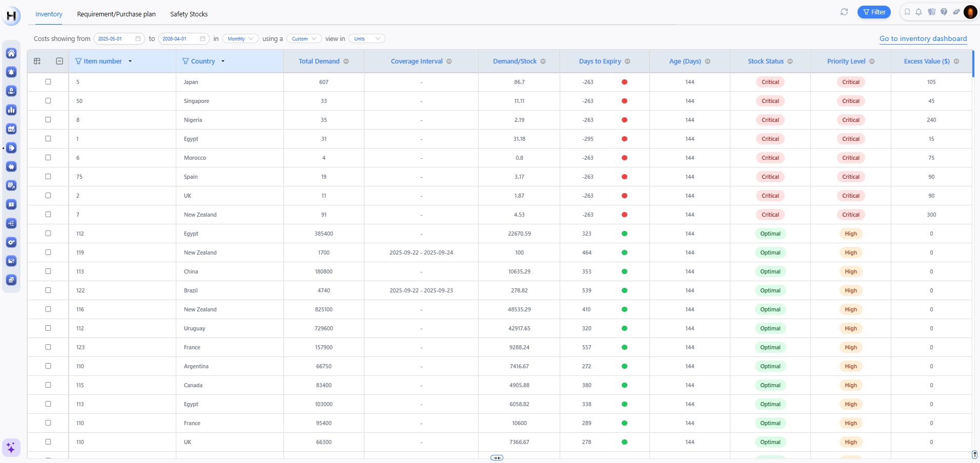
Task: Open the Home icon in left sidebar
Action: [11, 53]
